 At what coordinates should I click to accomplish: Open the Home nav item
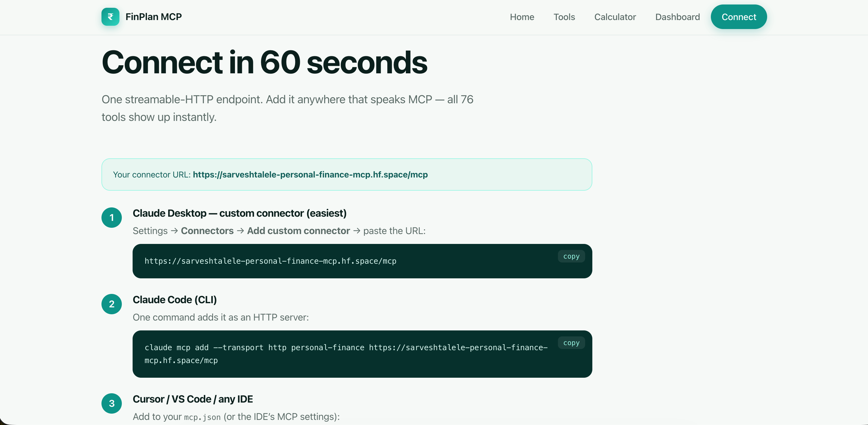(x=522, y=17)
